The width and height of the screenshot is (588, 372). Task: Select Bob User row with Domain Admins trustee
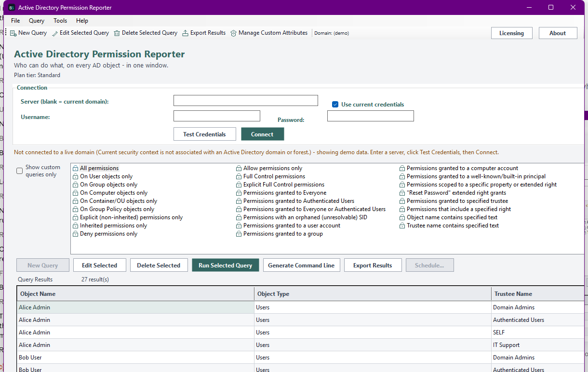point(301,358)
